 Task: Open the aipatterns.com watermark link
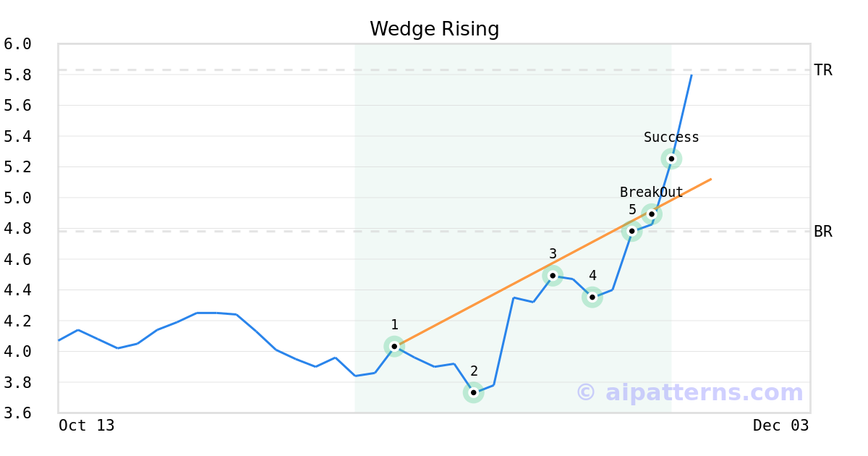pyautogui.click(x=689, y=393)
